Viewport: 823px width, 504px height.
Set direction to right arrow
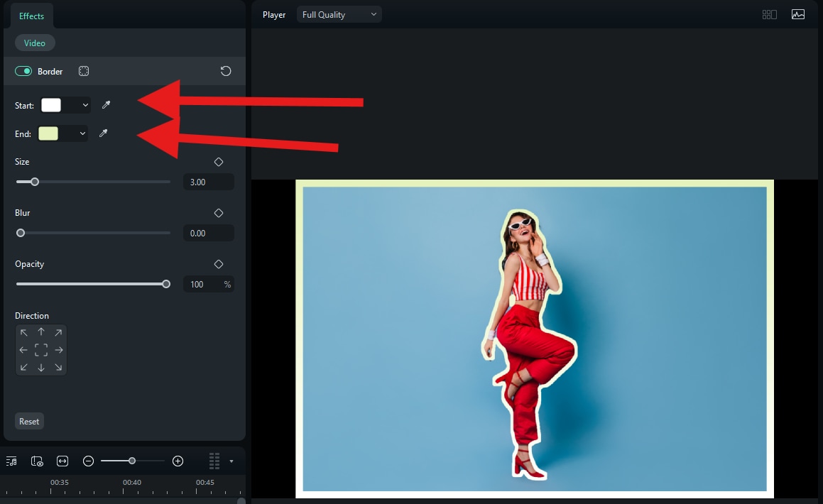59,350
